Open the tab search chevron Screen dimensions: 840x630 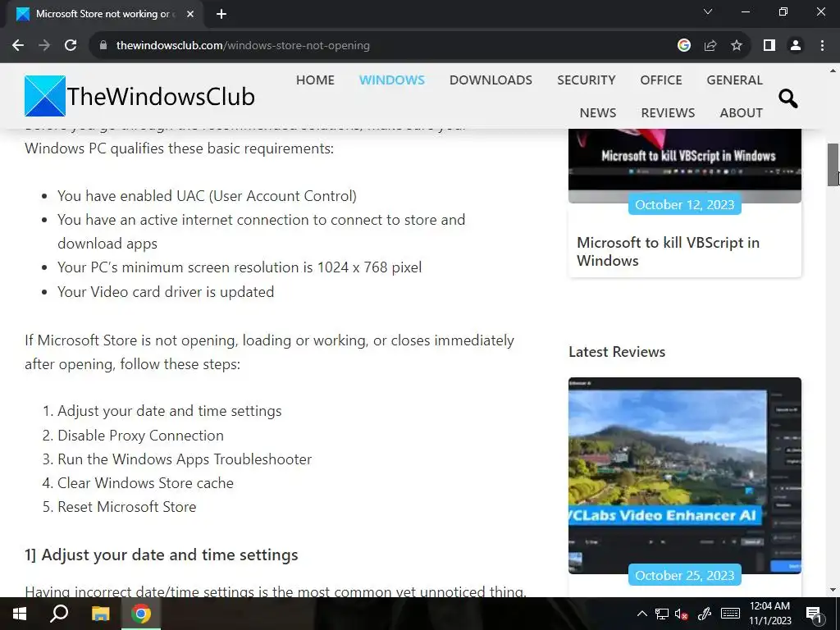pyautogui.click(x=708, y=11)
